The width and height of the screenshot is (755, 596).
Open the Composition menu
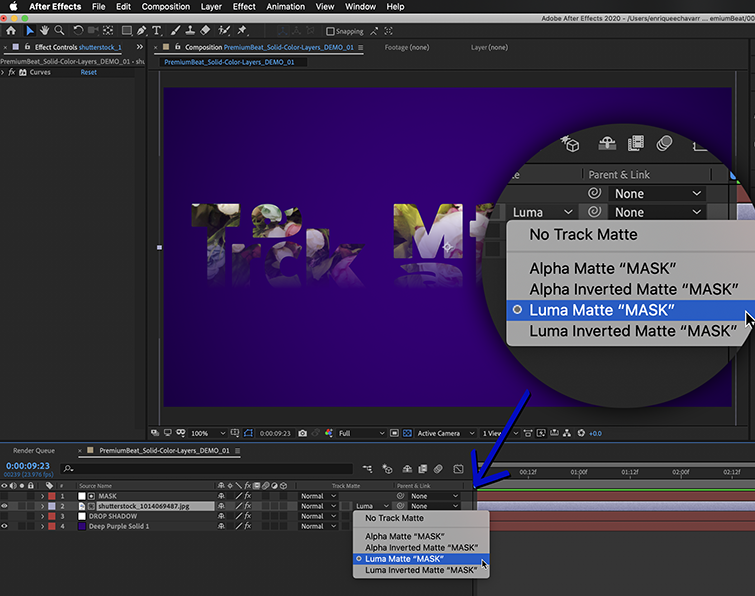165,6
